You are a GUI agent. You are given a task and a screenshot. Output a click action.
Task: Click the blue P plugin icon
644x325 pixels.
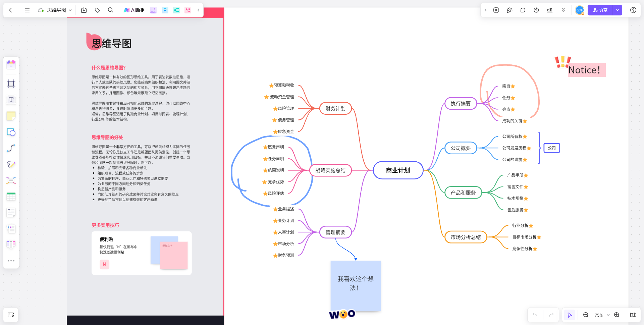pos(165,10)
